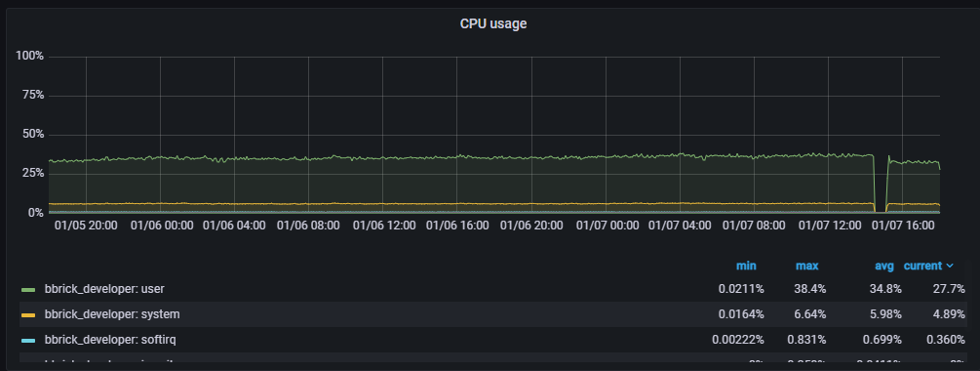Click the 01/06 12:00 time axis label

pyautogui.click(x=384, y=226)
